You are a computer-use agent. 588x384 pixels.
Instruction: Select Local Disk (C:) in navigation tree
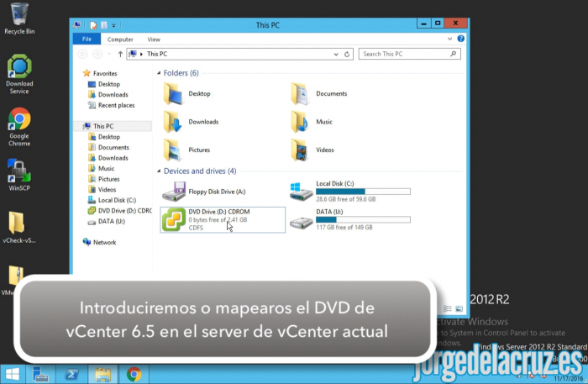coord(117,200)
